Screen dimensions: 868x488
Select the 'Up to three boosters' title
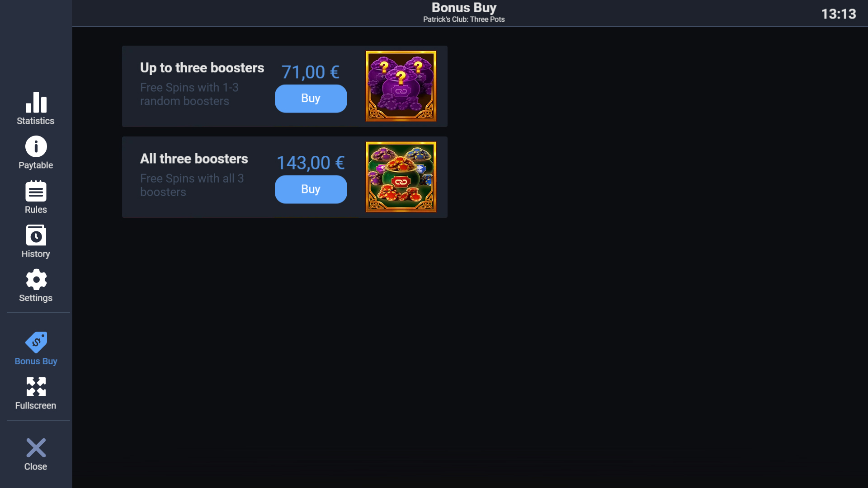coord(202,68)
